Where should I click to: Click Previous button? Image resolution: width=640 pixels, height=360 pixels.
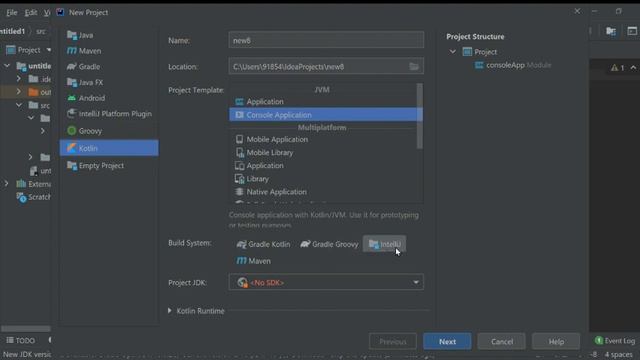(x=393, y=342)
